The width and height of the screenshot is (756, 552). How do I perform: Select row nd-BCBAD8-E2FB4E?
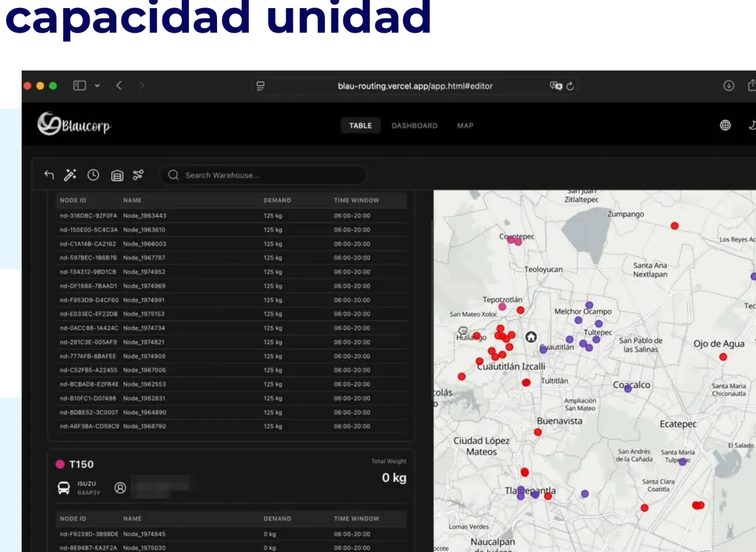tap(231, 384)
